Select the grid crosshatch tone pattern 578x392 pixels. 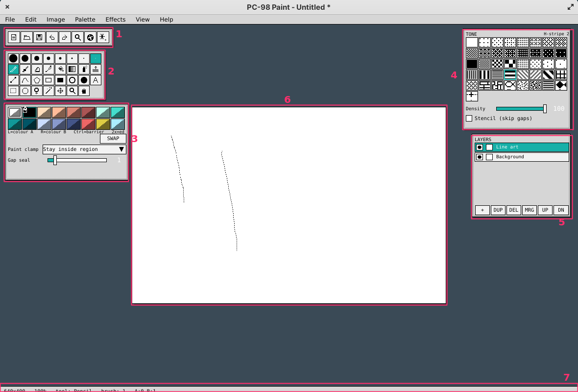point(561,75)
